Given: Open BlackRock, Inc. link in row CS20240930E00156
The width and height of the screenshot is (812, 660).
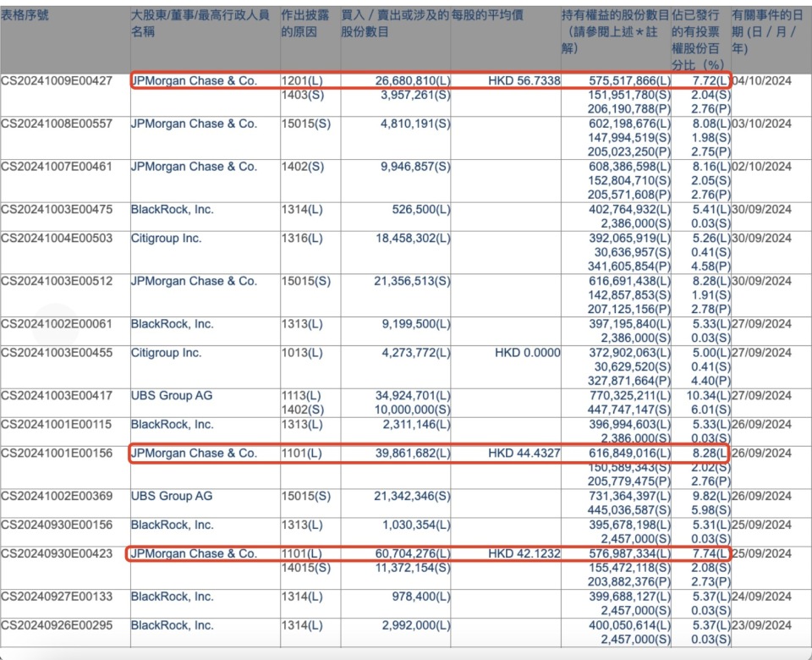Looking at the screenshot, I should point(172,525).
